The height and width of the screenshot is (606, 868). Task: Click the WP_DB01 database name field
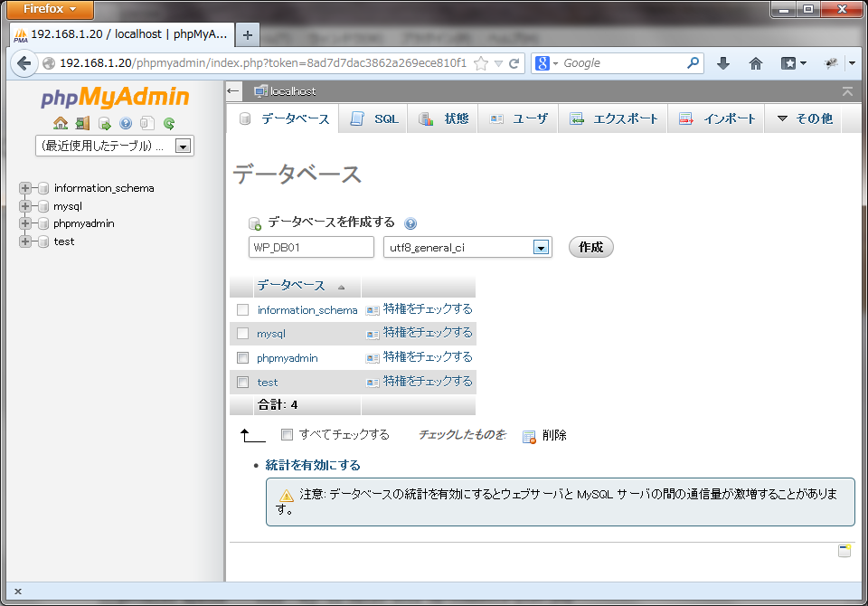coord(311,247)
